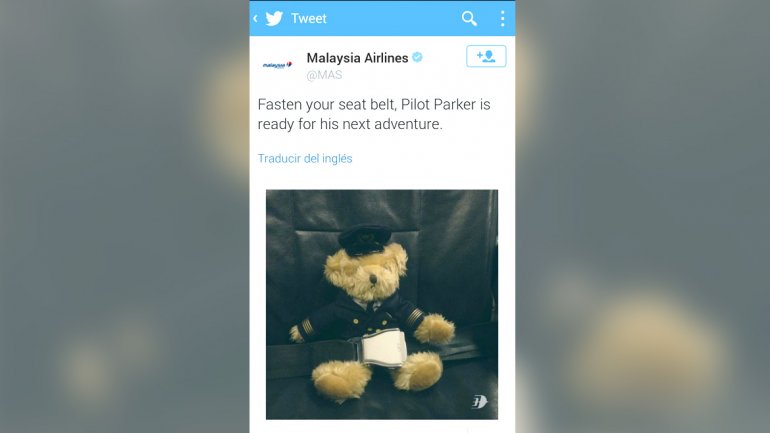770x433 pixels.
Task: Click the @MAS handle
Action: (324, 75)
